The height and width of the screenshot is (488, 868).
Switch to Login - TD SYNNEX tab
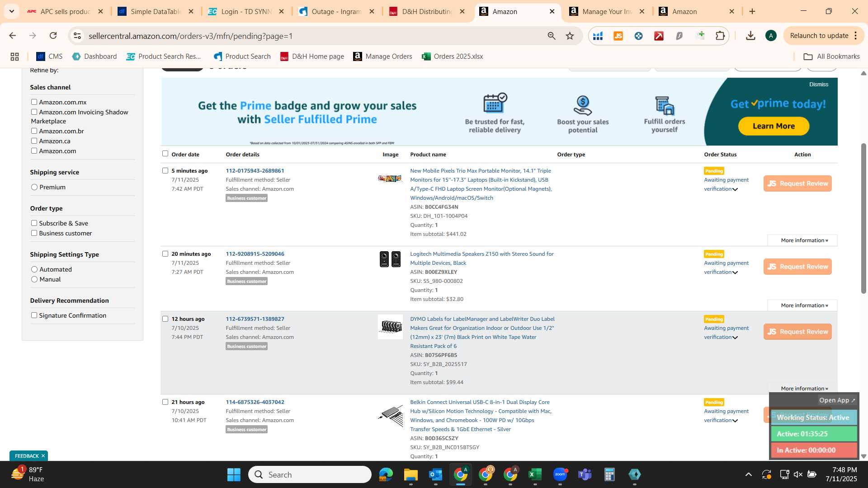point(246,12)
